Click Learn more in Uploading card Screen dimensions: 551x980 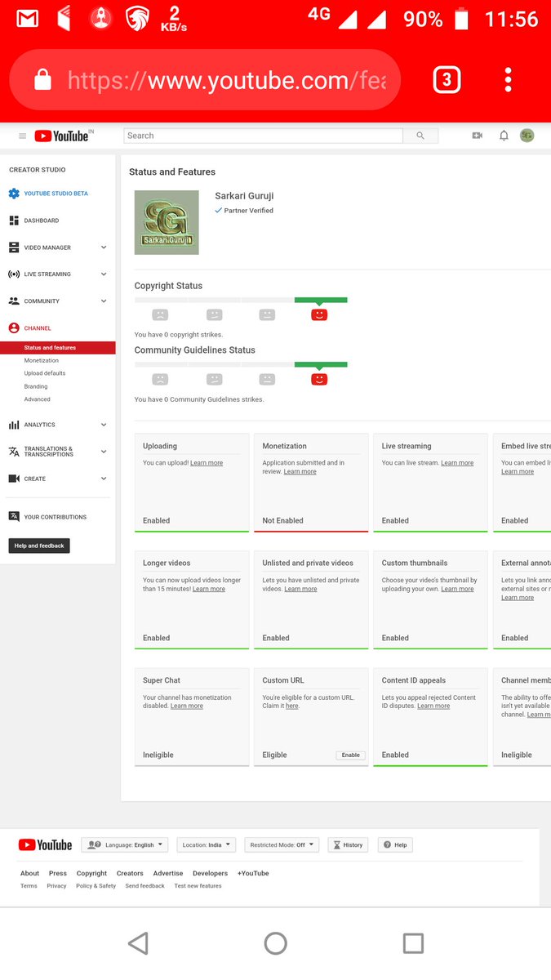pyautogui.click(x=207, y=463)
